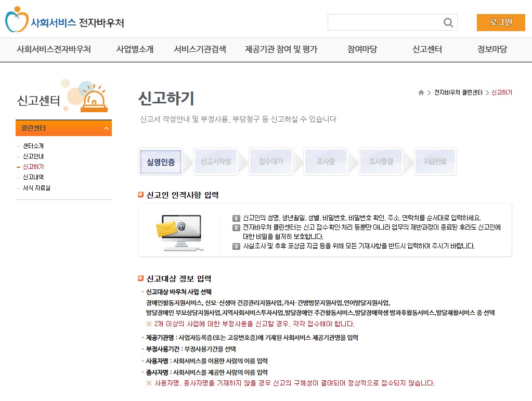Image resolution: width=532 pixels, height=401 pixels.
Task: Select the 지급완료 step
Action: [x=435, y=162]
